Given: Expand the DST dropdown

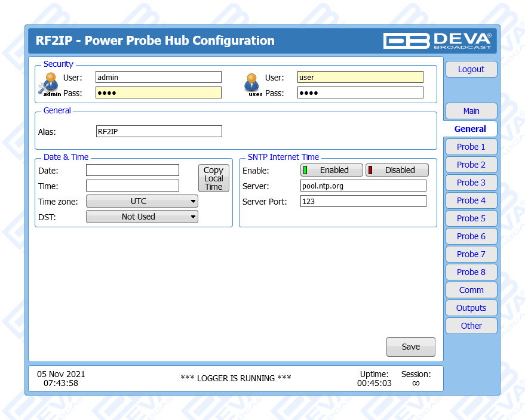Looking at the screenshot, I should tap(142, 217).
